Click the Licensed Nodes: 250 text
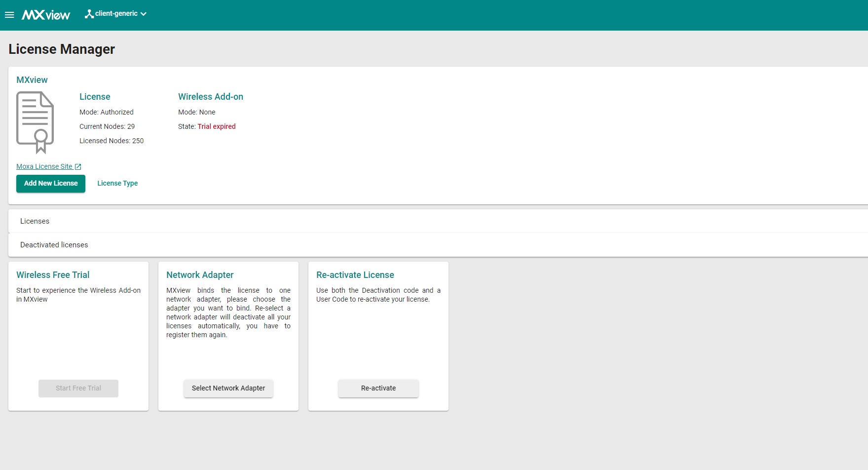868x470 pixels. 112,141
